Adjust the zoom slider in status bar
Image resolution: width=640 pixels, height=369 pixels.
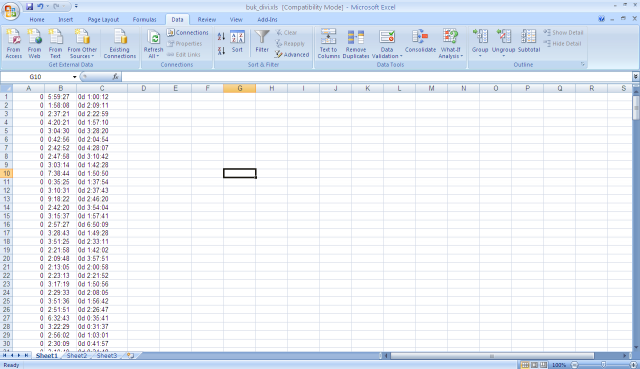point(603,365)
